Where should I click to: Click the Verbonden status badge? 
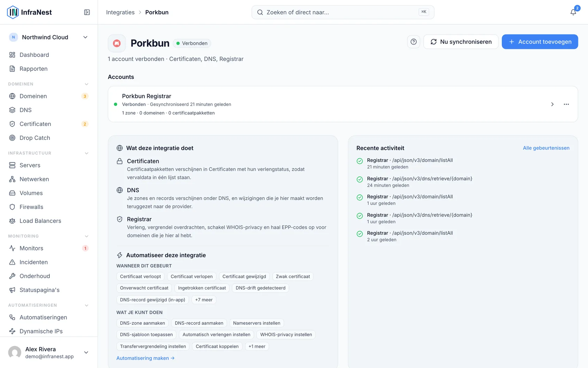click(192, 43)
